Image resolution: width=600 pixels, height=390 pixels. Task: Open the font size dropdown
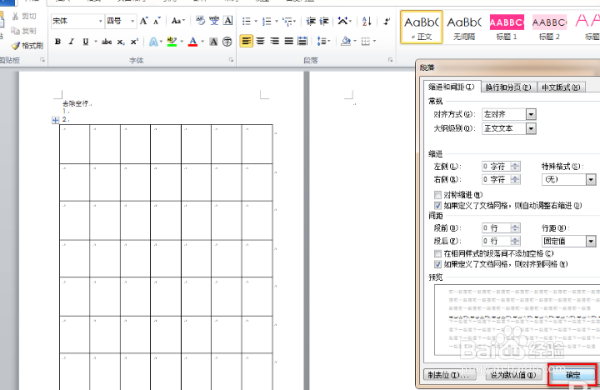click(132, 21)
